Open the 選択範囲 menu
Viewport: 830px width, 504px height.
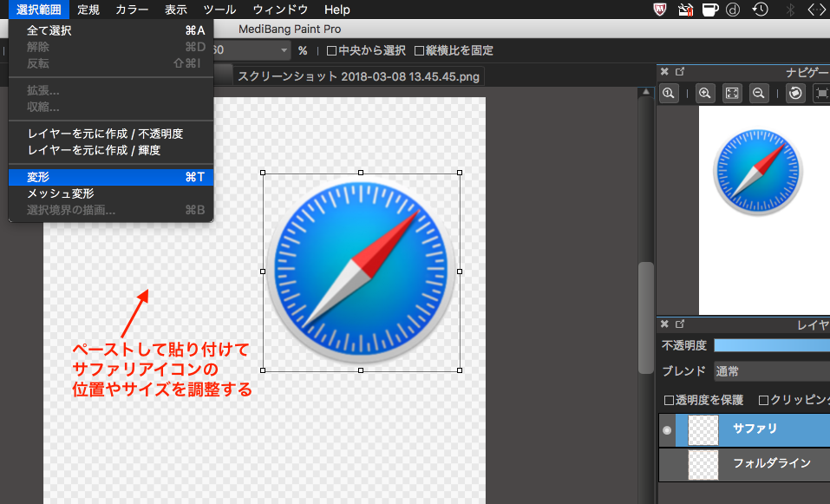39,10
